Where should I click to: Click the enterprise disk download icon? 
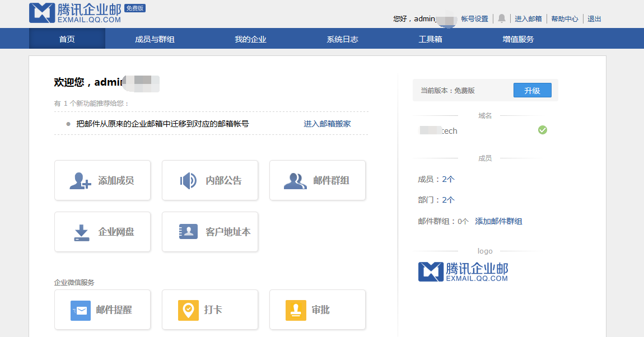[81, 232]
